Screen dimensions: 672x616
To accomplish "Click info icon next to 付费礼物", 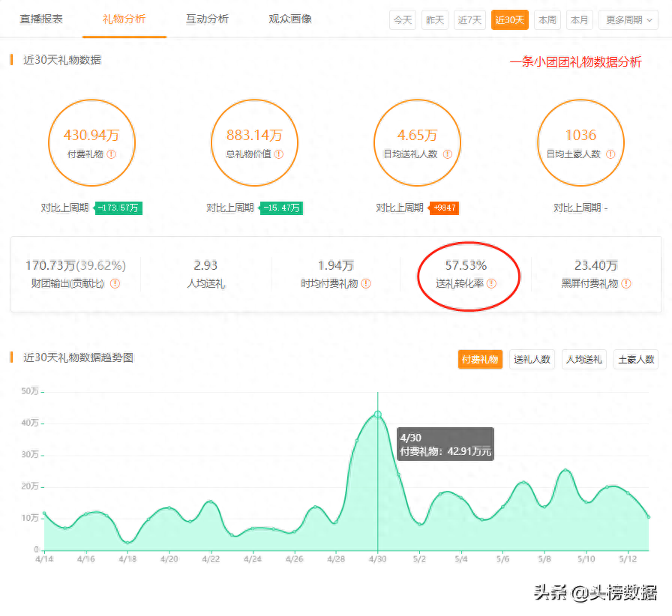I will 112,154.
